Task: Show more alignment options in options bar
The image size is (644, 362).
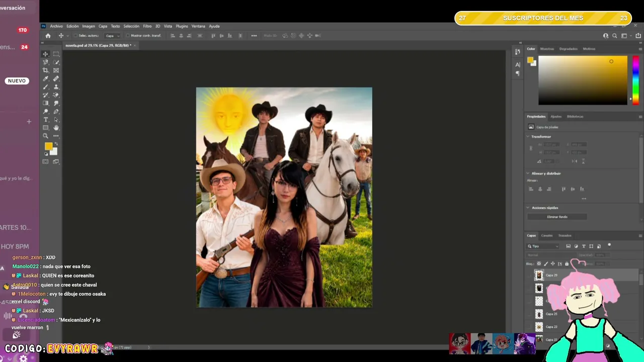Action: point(254,36)
